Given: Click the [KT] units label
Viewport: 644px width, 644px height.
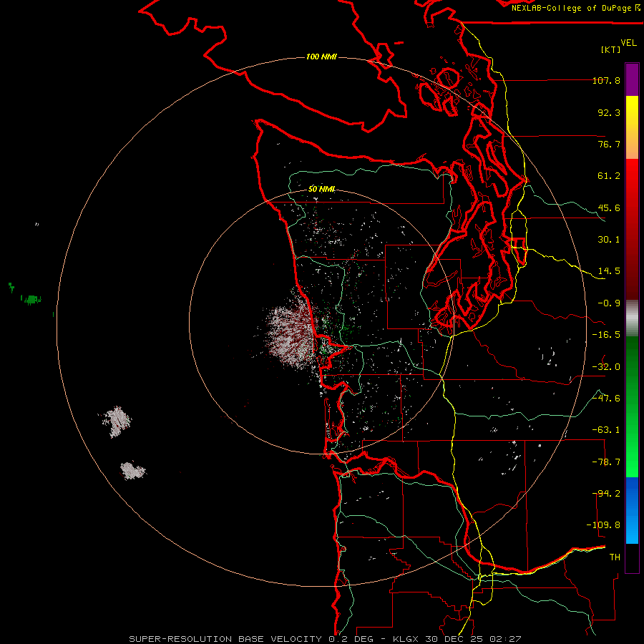Looking at the screenshot, I should 611,49.
